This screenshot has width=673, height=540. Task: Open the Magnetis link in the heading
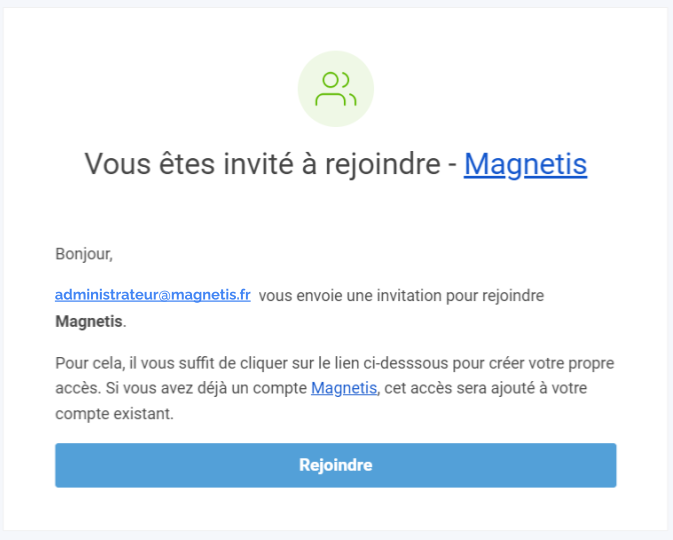coord(525,164)
